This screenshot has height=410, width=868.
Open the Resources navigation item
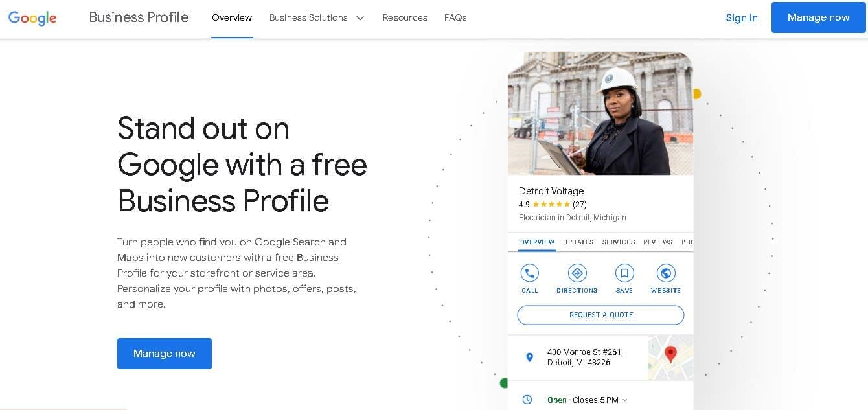pos(404,17)
